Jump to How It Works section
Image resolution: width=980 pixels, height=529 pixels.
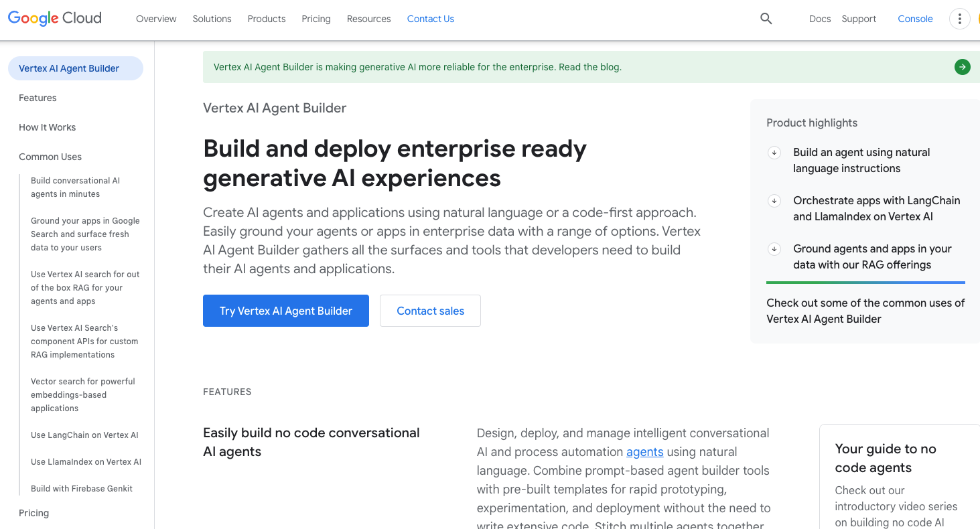tap(47, 127)
